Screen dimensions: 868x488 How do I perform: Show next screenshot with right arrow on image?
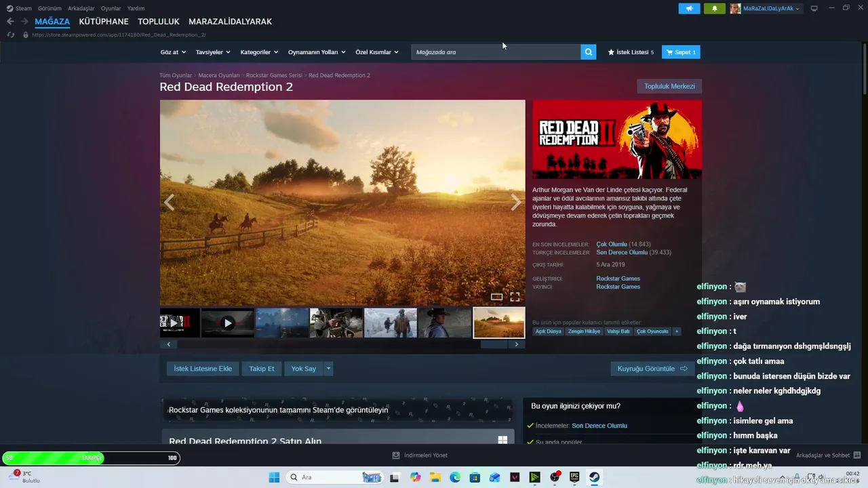(x=516, y=202)
